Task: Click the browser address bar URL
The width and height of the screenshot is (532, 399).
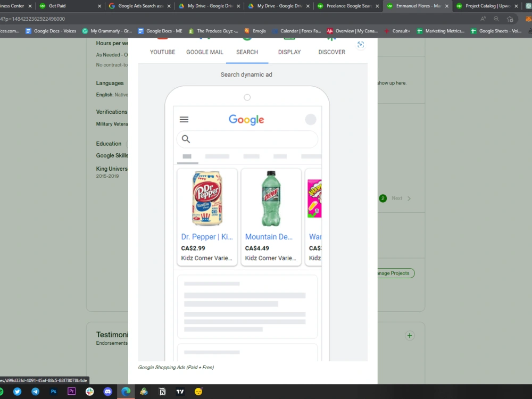Action: click(32, 19)
